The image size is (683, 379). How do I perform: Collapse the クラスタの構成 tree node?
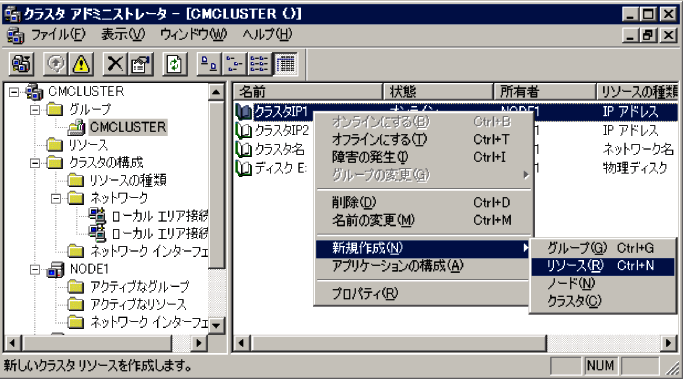coord(35,163)
